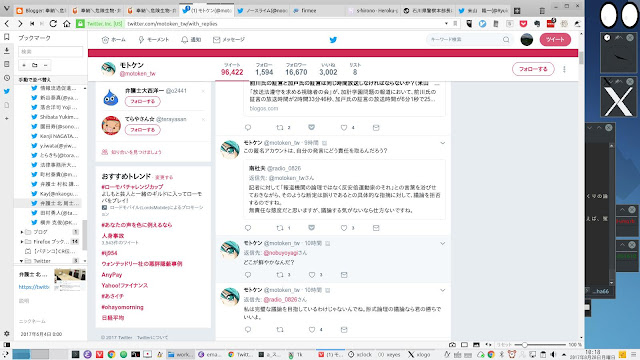Open the xclock taskbar item

point(360,355)
